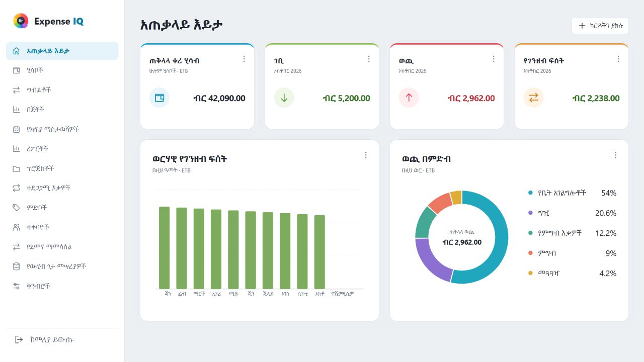This screenshot has width=644, height=362.
Task: Select የደመና ማመሳሰል link in sidebar
Action: [62, 247]
